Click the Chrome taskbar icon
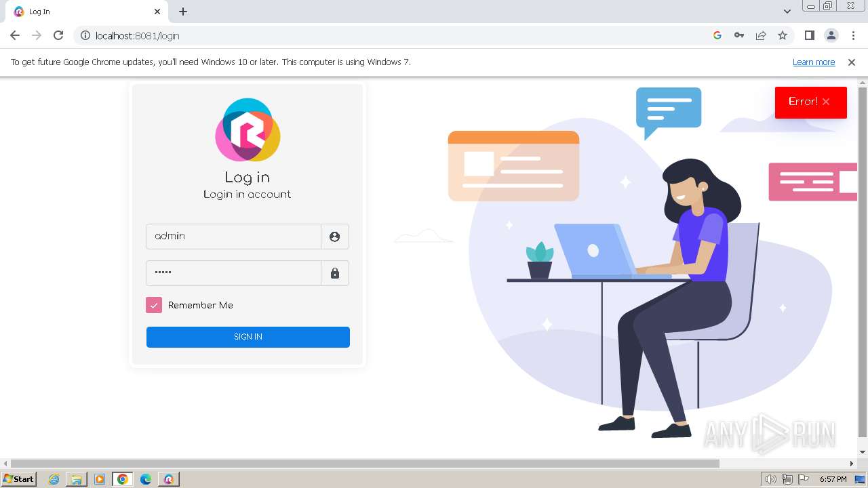Viewport: 868px width, 488px height. (123, 479)
